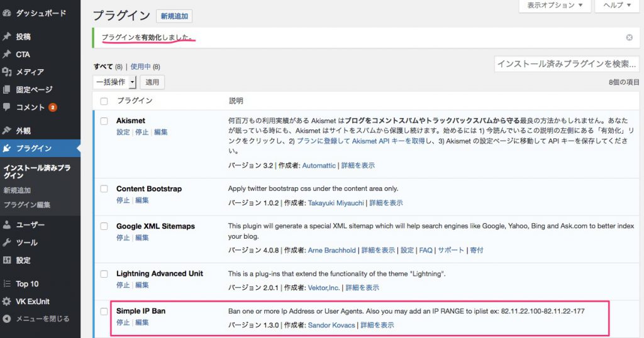Check the Akismet plugin checkbox
This screenshot has height=338, width=644.
pos(104,121)
